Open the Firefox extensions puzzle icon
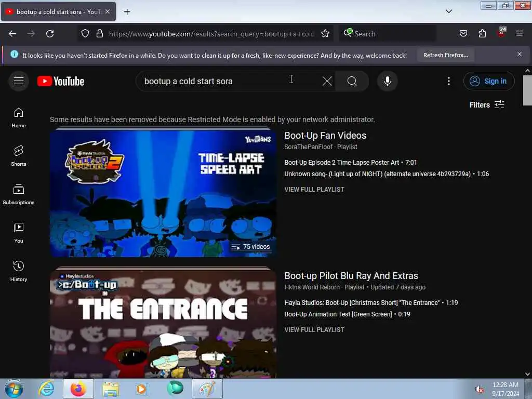The height and width of the screenshot is (399, 532). pyautogui.click(x=482, y=34)
